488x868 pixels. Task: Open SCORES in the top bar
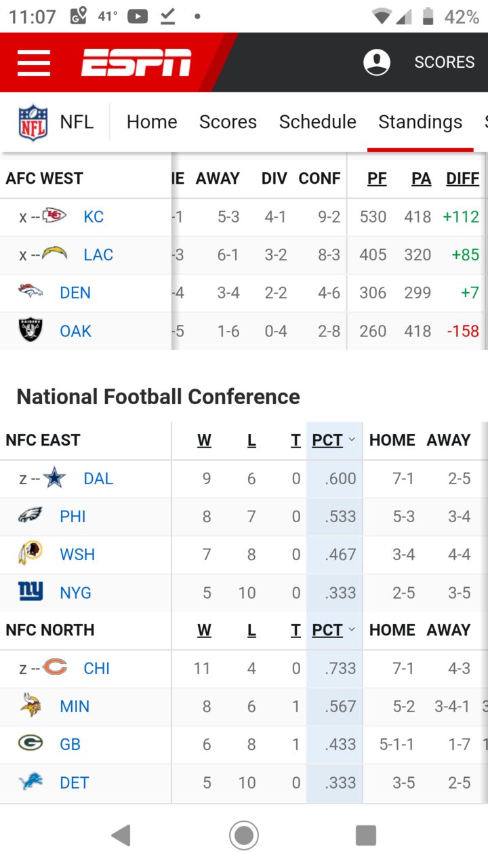click(445, 62)
